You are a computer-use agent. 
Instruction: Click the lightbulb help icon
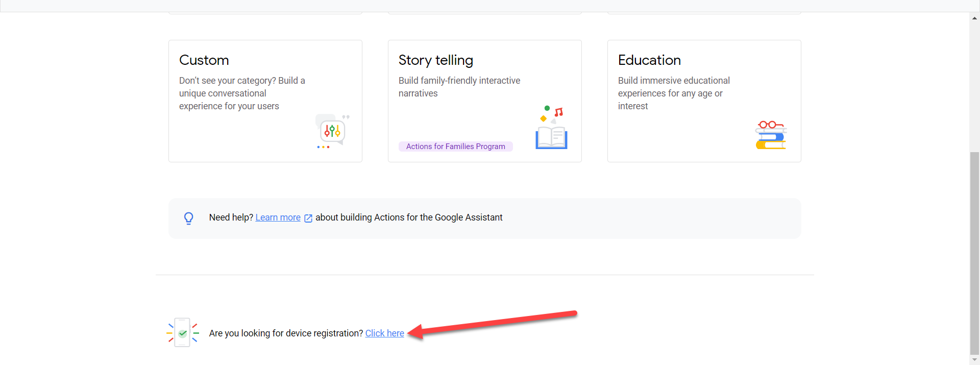188,218
